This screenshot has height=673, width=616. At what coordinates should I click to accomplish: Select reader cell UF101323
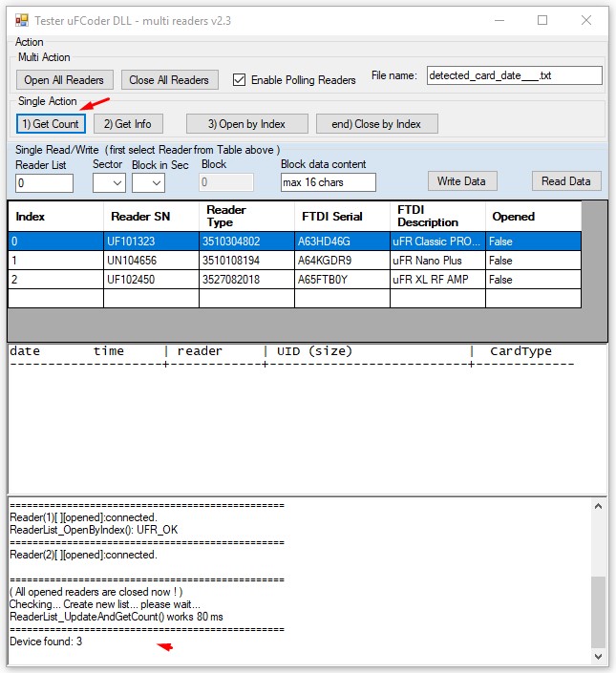pos(151,242)
